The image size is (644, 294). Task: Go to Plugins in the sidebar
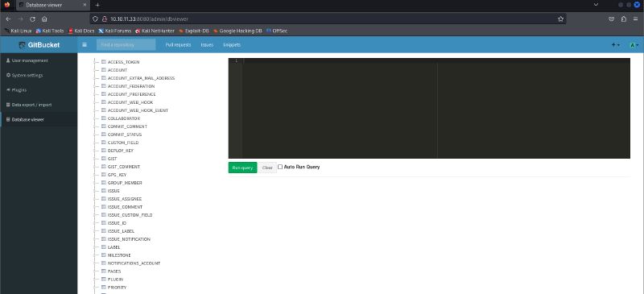tap(39, 90)
